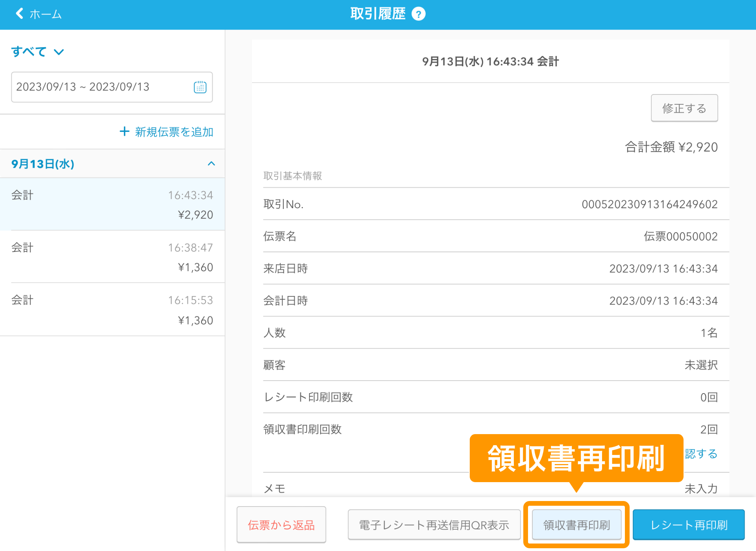Click the 顧客 value 未選択
This screenshot has width=756, height=551.
(x=701, y=365)
